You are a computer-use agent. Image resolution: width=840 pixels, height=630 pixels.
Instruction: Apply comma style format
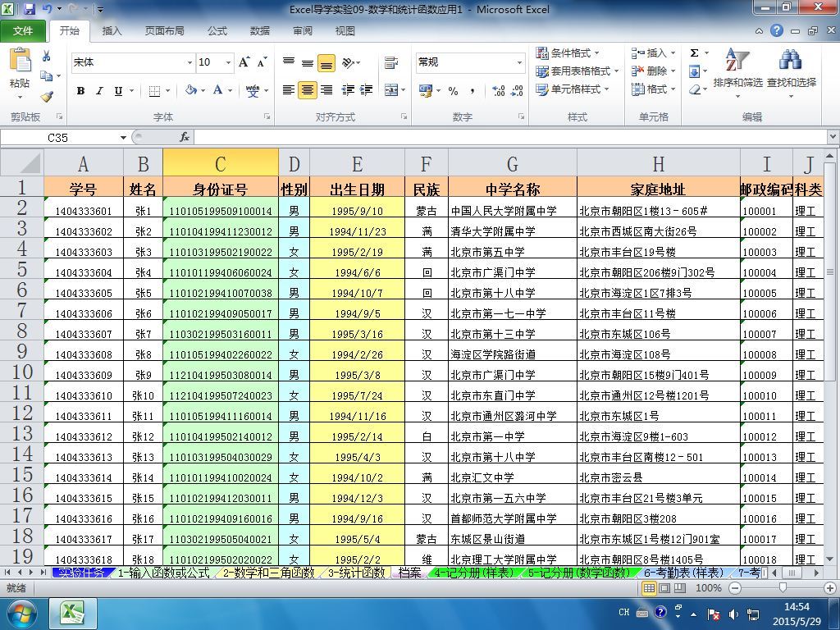472,90
